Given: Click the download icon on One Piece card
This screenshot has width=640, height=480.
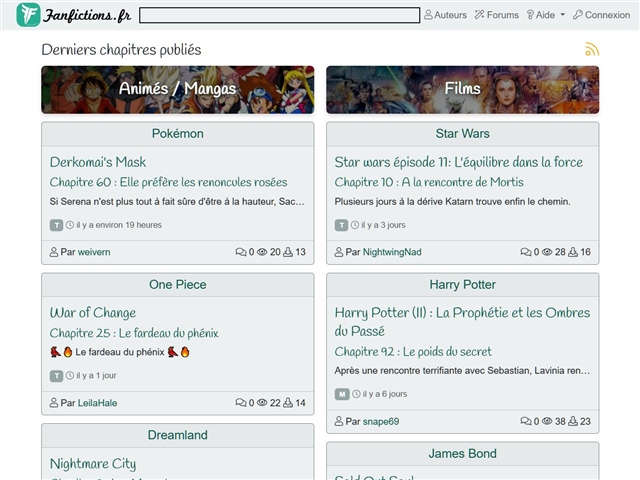Looking at the screenshot, I should click(x=288, y=403).
